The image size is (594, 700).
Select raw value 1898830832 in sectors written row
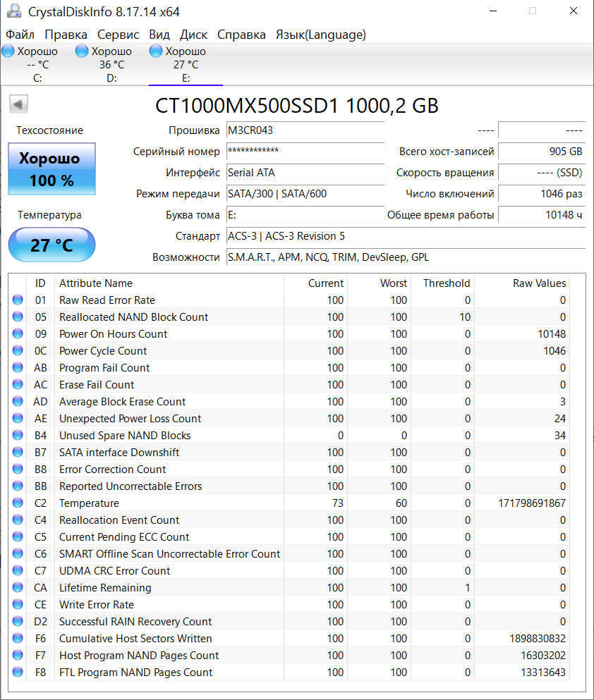[538, 639]
